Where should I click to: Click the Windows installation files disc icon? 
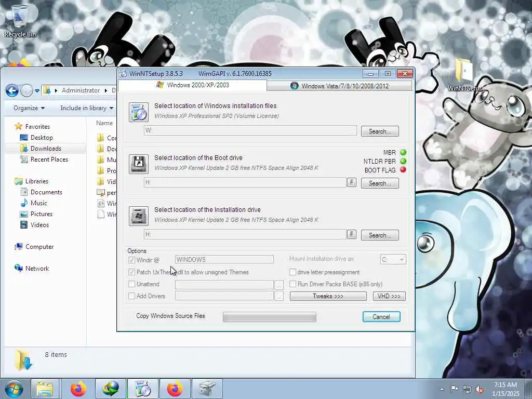coord(138,112)
